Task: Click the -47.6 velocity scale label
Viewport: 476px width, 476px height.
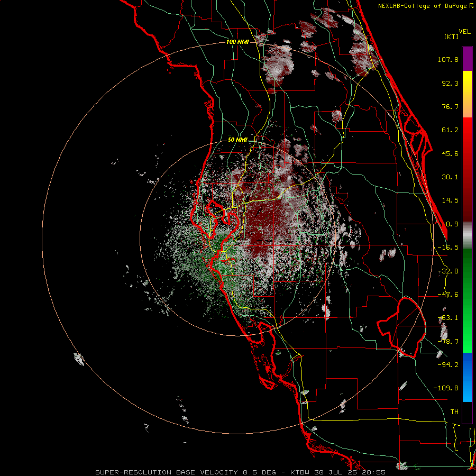Action: point(448,295)
